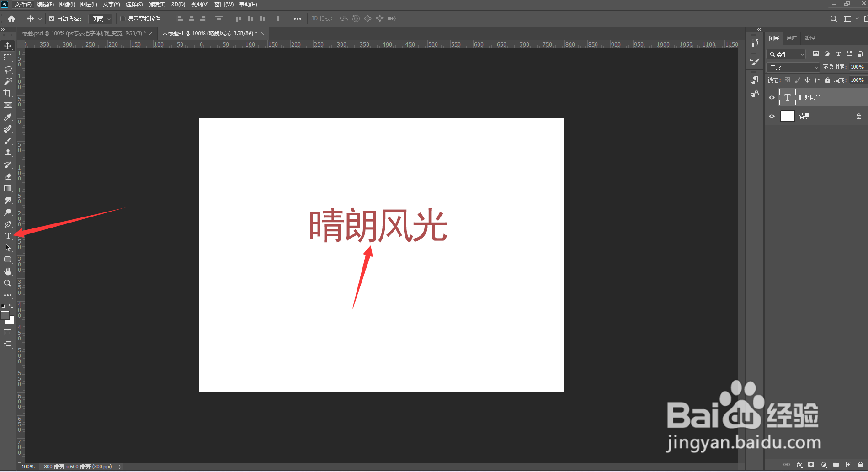Create a new layer group via folder icon

click(837, 464)
